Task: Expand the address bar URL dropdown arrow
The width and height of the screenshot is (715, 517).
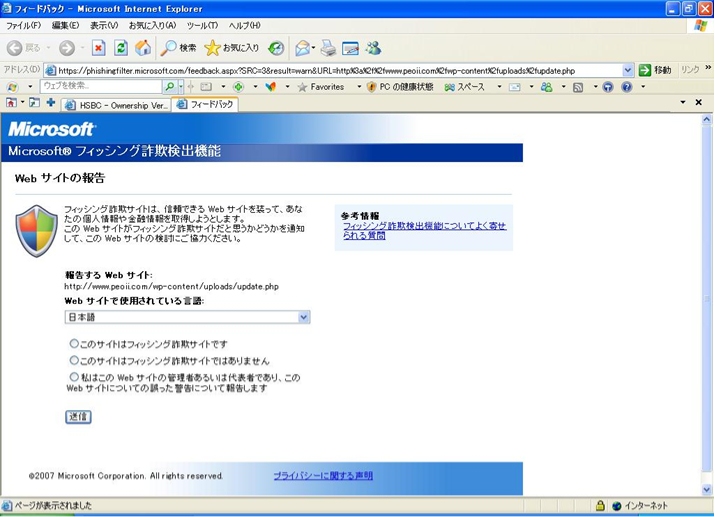Action: [x=628, y=70]
